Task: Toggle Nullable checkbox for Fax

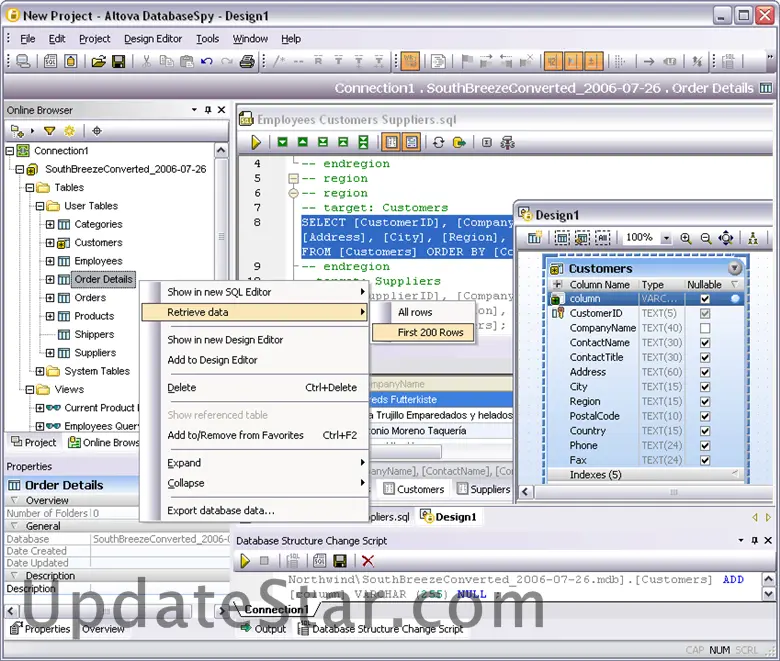Action: [x=705, y=460]
